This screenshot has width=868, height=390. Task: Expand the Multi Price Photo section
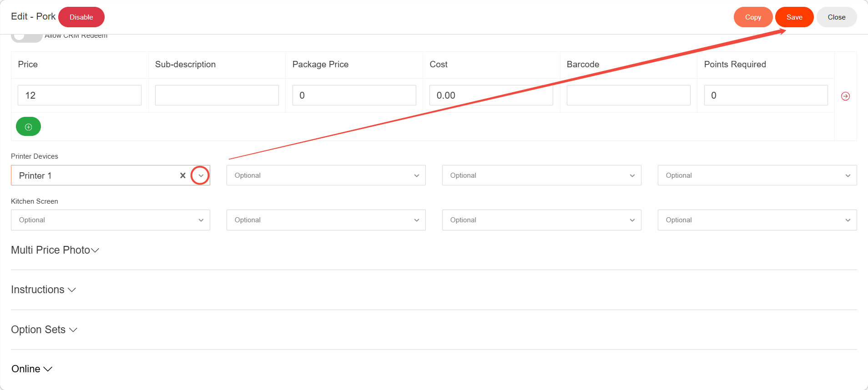tap(55, 250)
